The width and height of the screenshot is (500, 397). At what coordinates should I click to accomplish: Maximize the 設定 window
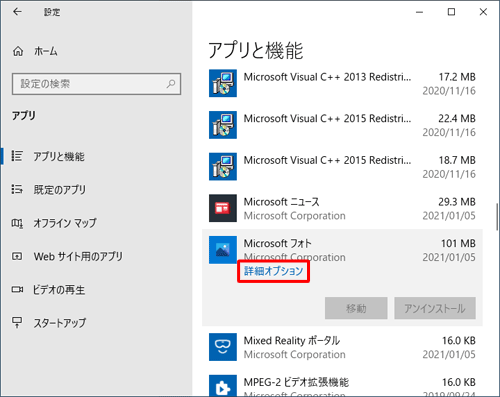451,12
